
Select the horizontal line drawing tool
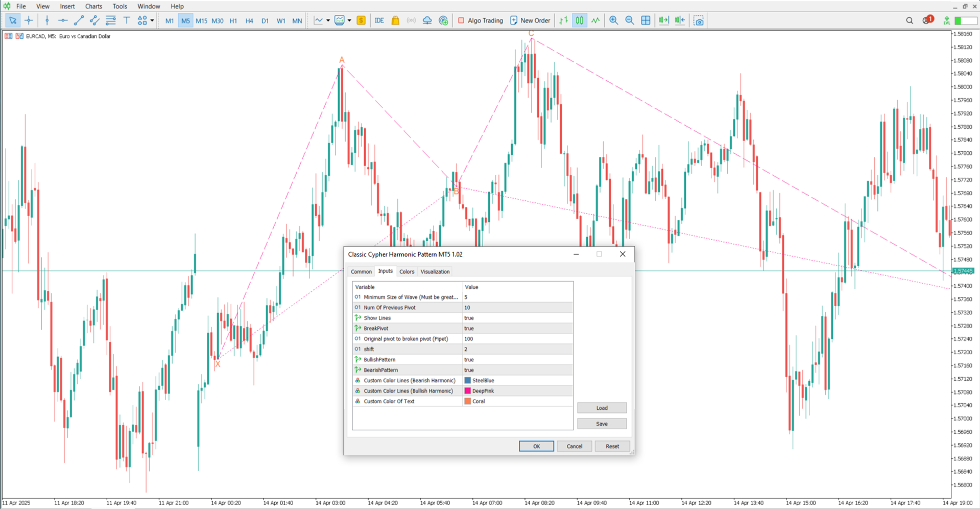(x=63, y=20)
